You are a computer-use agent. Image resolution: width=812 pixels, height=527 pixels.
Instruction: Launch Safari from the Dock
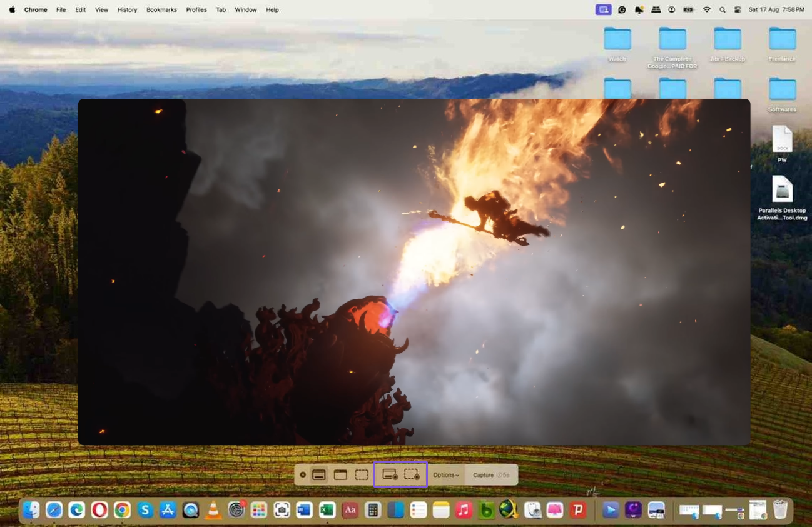[54, 511]
